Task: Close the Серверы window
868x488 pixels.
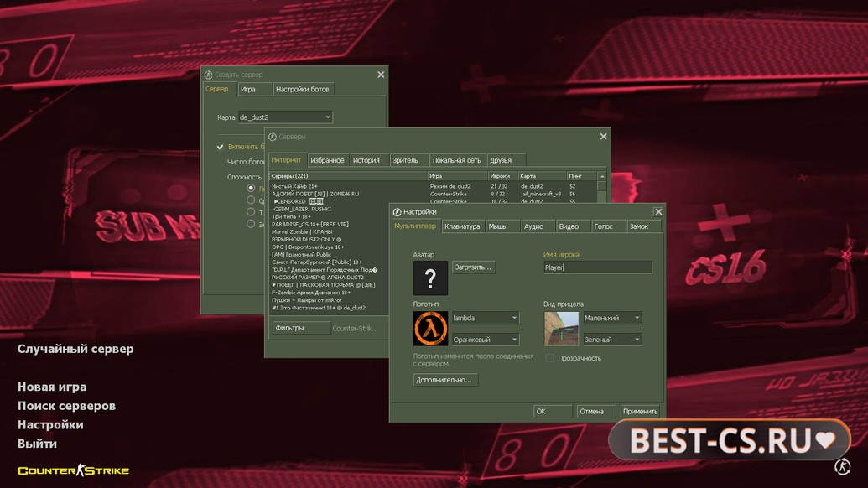Action: click(x=603, y=137)
